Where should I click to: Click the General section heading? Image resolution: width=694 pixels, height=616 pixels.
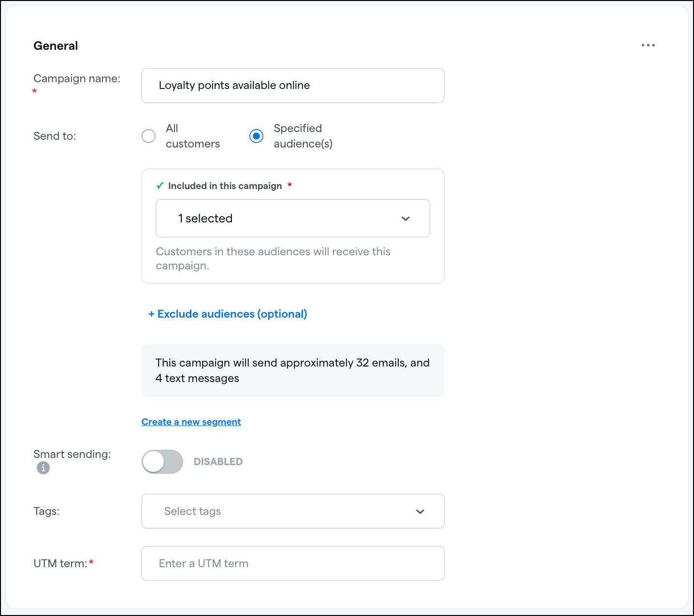coord(56,45)
